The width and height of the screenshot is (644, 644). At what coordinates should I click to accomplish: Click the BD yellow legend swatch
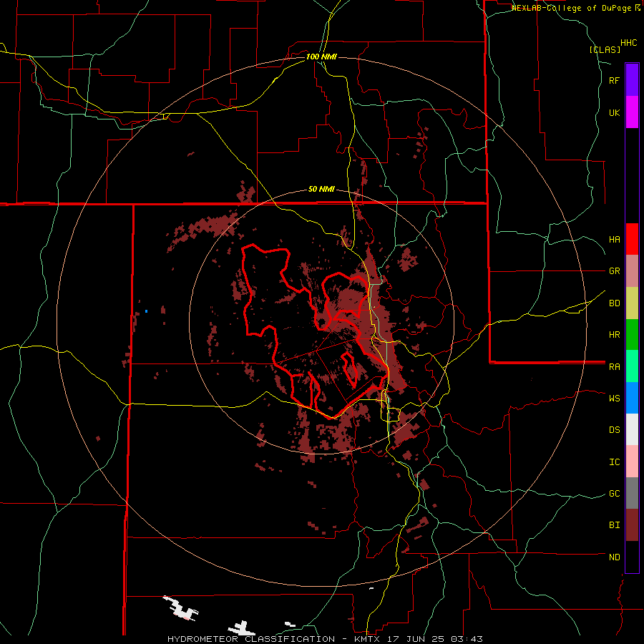click(632, 303)
